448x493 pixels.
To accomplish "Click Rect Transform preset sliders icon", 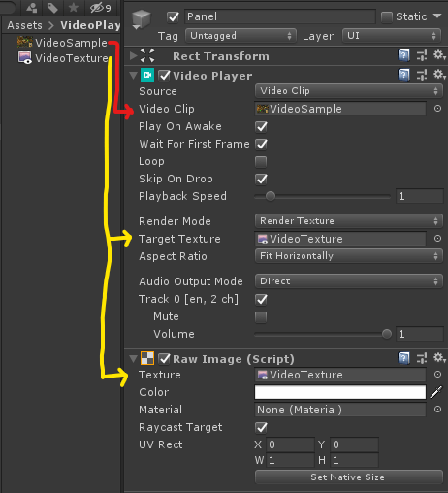I will 422,55.
